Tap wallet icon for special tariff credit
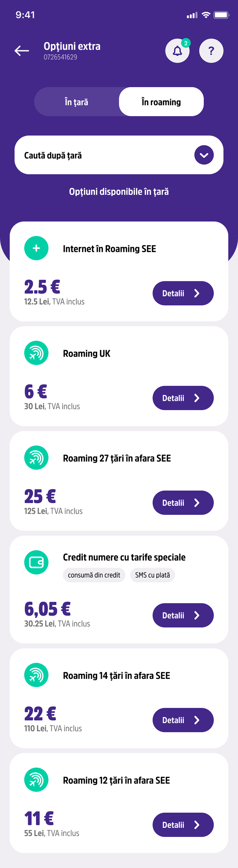Image resolution: width=238 pixels, height=868 pixels. [x=36, y=562]
